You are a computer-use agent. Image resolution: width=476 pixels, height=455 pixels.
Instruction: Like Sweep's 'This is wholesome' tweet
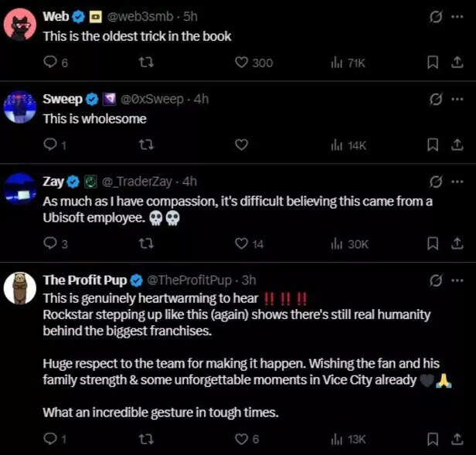pos(240,144)
